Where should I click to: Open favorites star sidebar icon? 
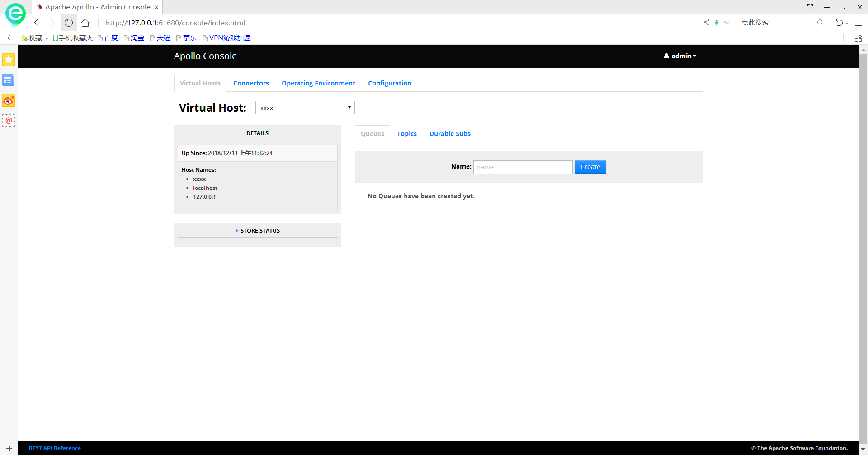pyautogui.click(x=9, y=59)
